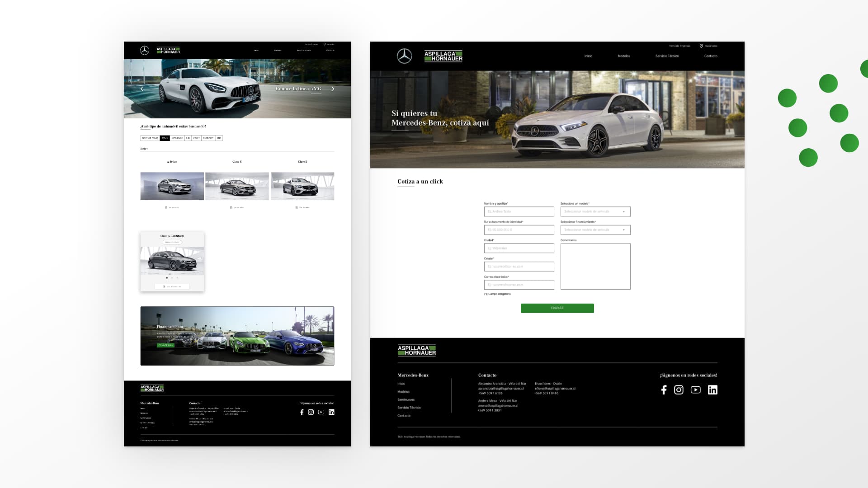The image size is (868, 488).
Task: Open Modelos in right page top navigation
Action: coord(624,56)
